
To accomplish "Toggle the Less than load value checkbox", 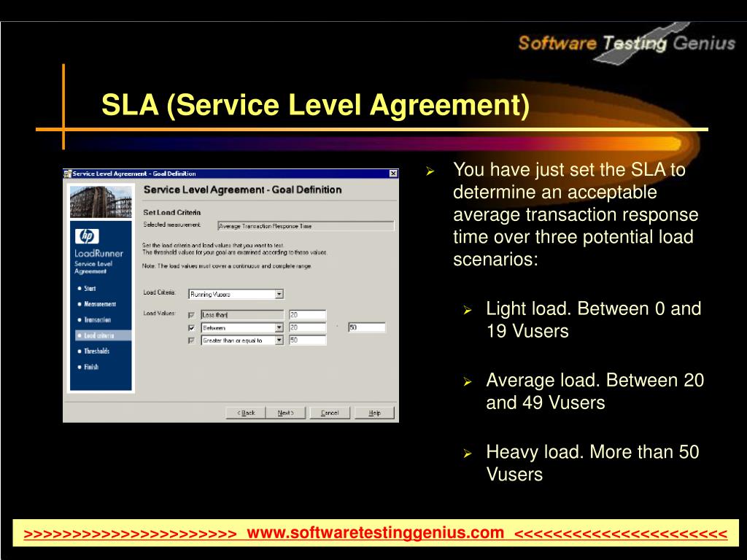I will pos(192,315).
